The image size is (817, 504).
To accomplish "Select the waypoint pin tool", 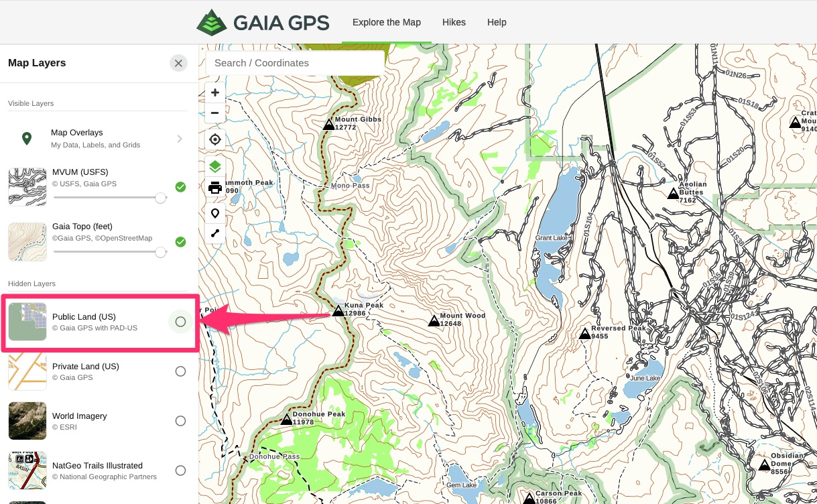I will [x=215, y=213].
